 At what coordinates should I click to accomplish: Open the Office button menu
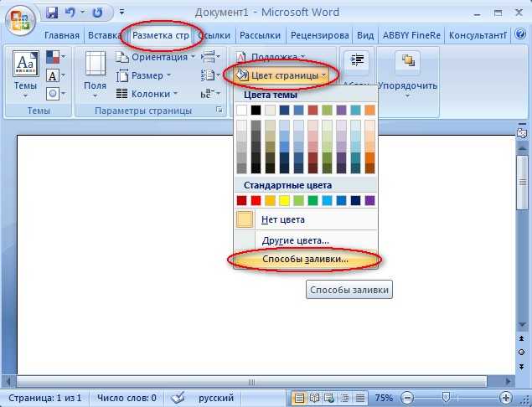pyautogui.click(x=19, y=19)
